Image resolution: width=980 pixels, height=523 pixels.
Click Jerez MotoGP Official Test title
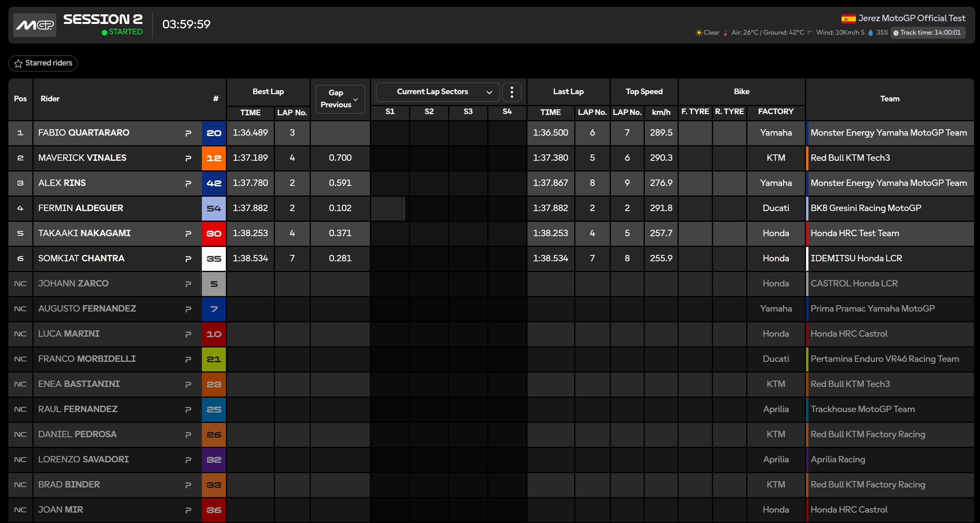(x=912, y=18)
